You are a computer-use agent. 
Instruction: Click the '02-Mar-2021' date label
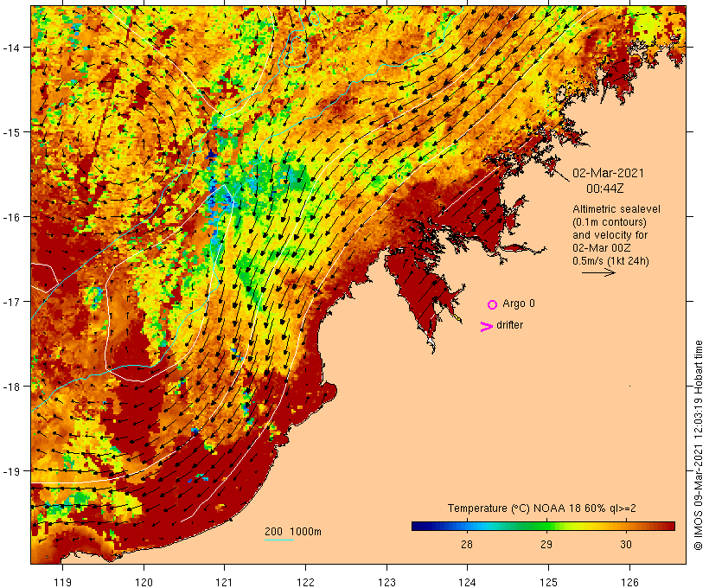(608, 173)
